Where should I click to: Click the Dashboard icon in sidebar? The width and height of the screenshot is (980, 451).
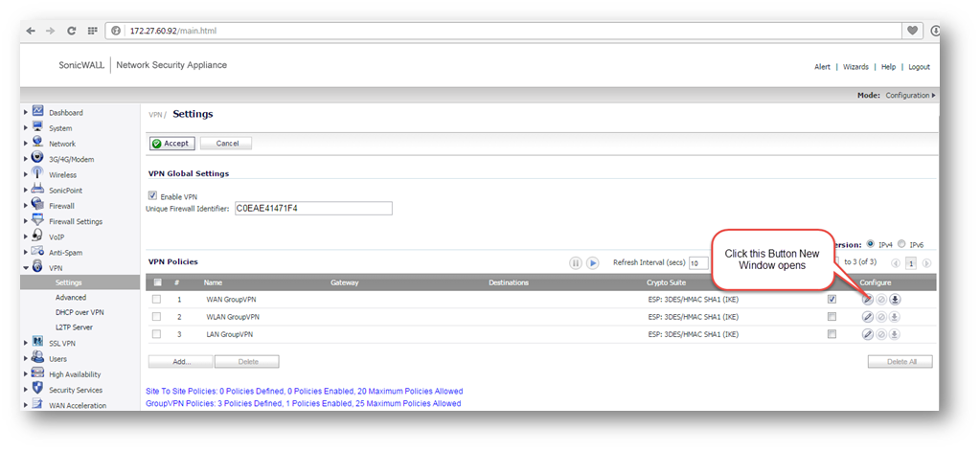tap(37, 112)
